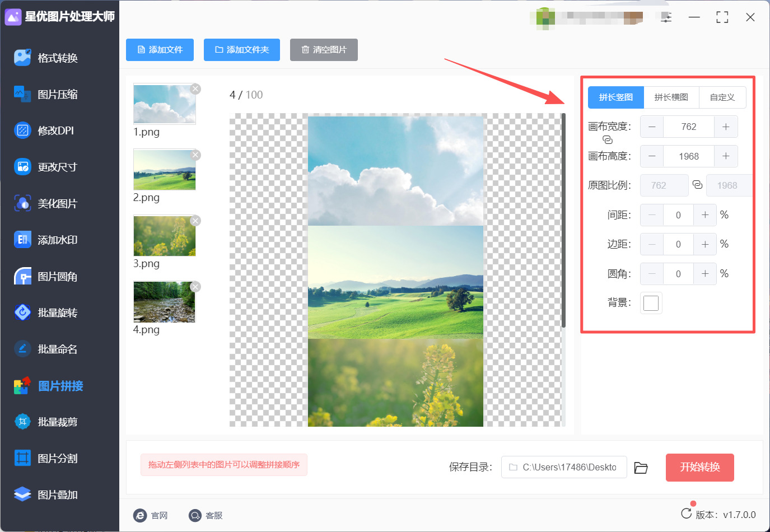Screen dimensions: 770x532
Task: Increase 画布高度 canvas height with plus
Action: point(726,156)
